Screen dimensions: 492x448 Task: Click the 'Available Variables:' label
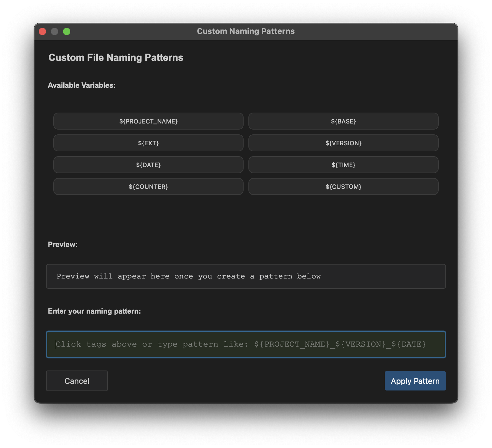coord(81,85)
